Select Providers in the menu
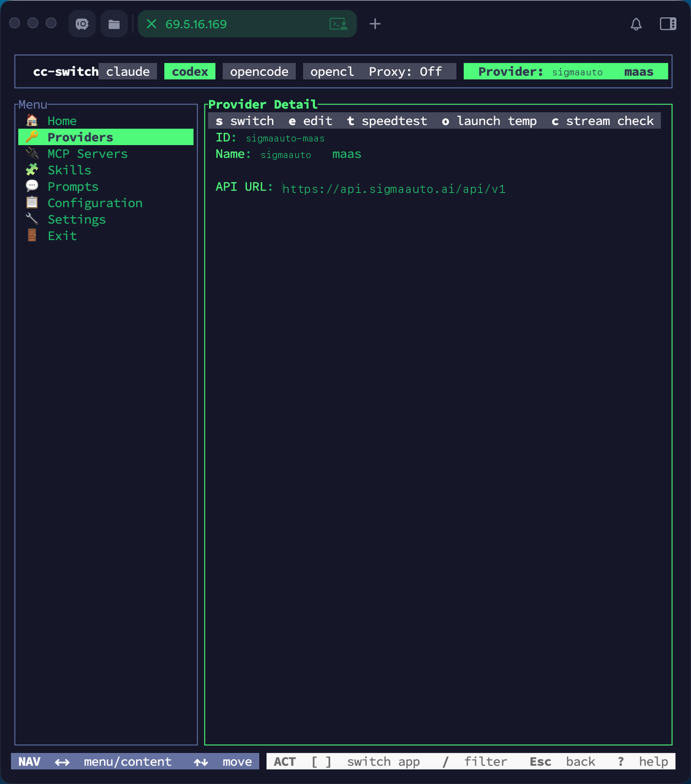 click(106, 137)
